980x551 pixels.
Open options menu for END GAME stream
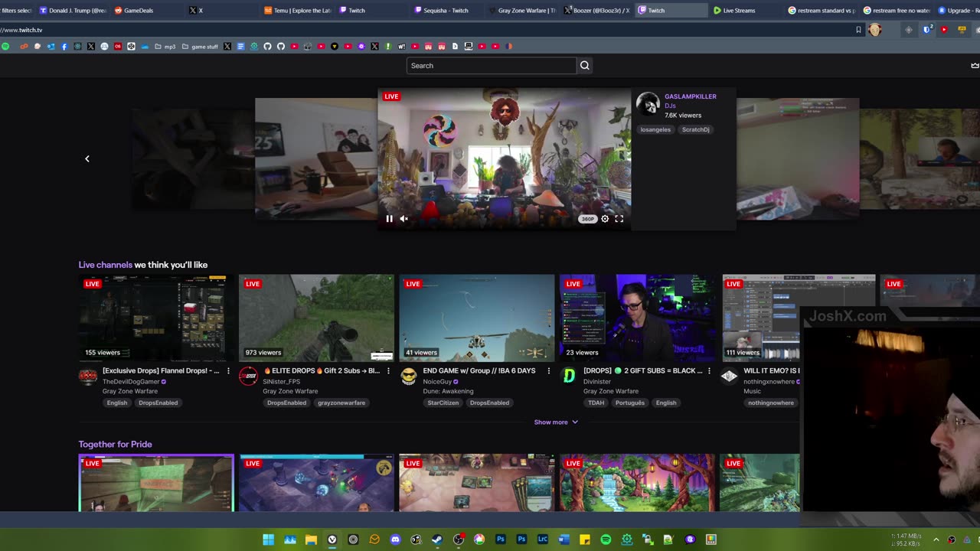pos(548,371)
